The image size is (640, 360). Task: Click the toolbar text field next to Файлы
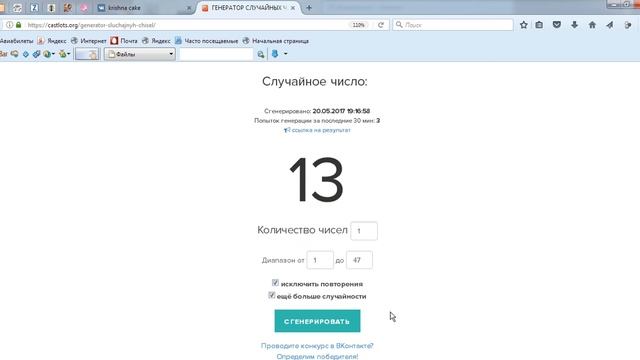[x=216, y=54]
